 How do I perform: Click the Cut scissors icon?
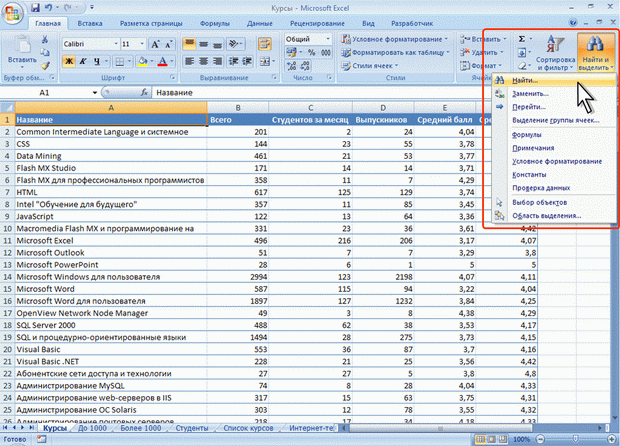pos(45,39)
